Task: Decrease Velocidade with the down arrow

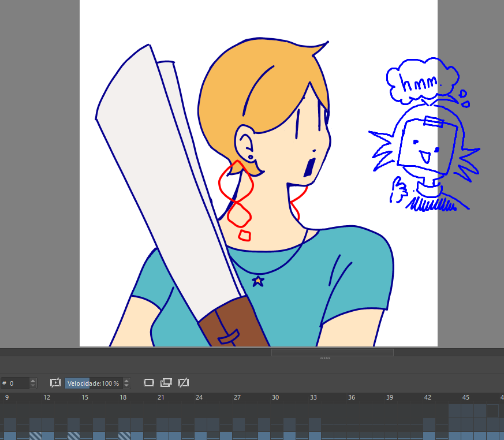Action: tap(126, 386)
